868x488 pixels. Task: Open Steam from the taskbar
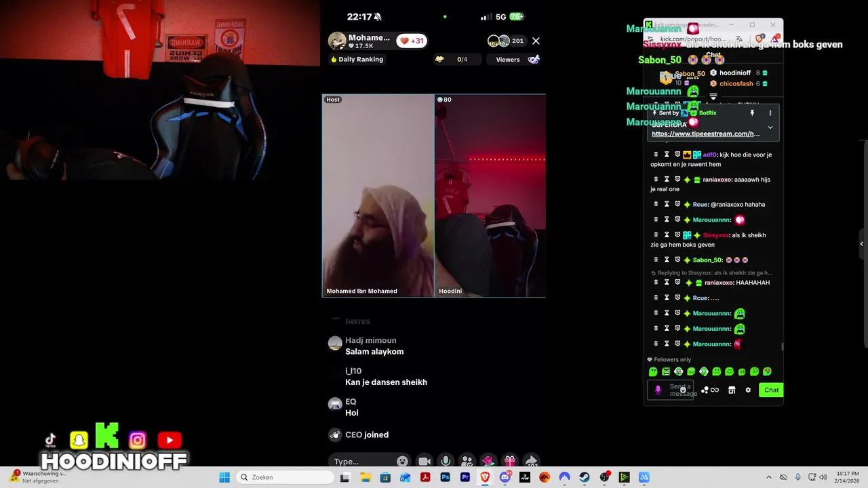pos(585,477)
